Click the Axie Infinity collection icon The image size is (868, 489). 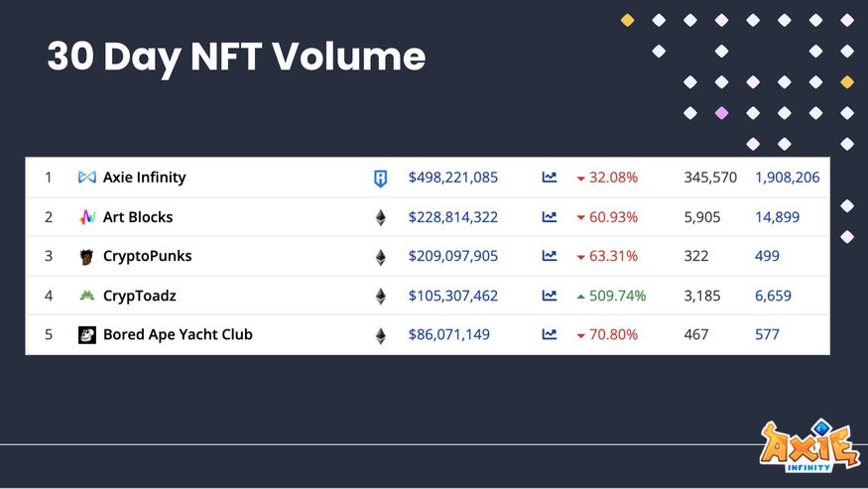click(86, 178)
